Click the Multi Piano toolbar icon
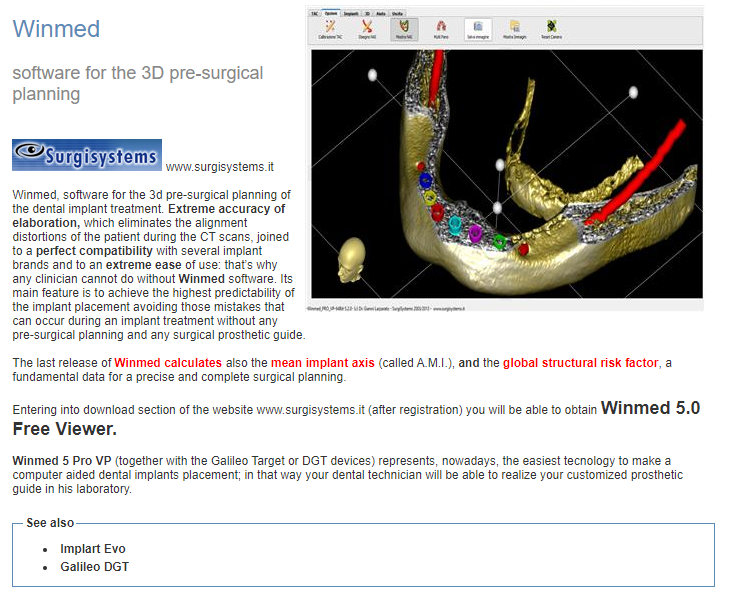Screen dimensions: 729x599 tap(441, 30)
